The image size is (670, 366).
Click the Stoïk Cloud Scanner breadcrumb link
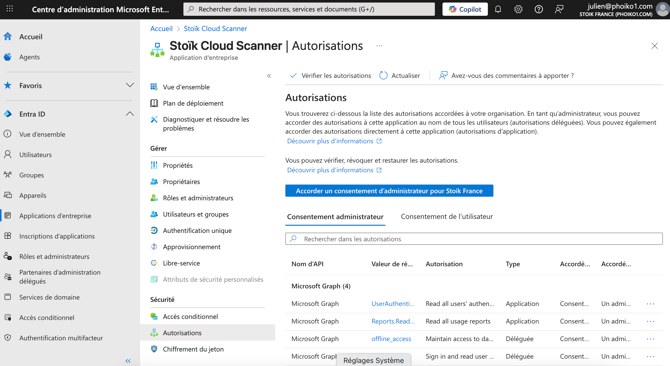point(215,29)
